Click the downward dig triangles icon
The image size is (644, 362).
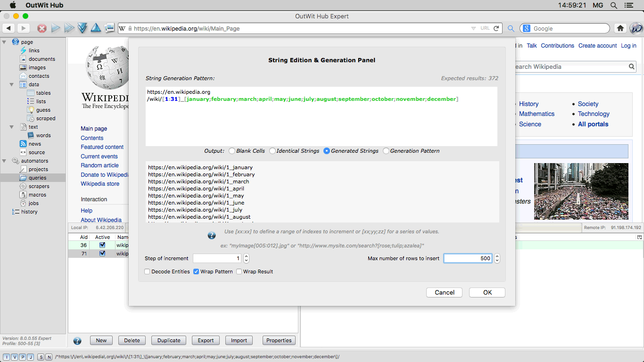[83, 28]
